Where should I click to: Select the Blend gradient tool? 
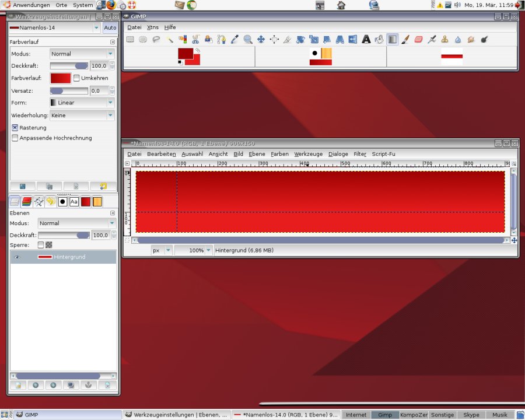(x=393, y=40)
